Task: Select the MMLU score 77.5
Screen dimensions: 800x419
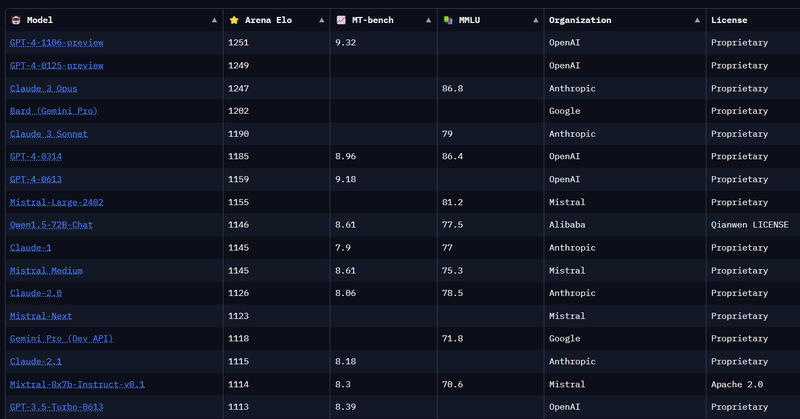Action: pyautogui.click(x=453, y=225)
